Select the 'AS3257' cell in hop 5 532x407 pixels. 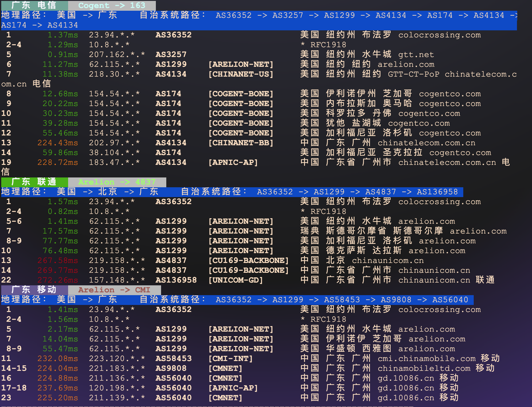tap(171, 55)
